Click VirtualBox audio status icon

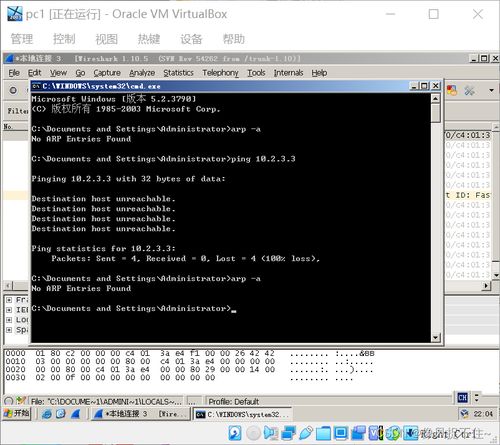click(x=271, y=433)
